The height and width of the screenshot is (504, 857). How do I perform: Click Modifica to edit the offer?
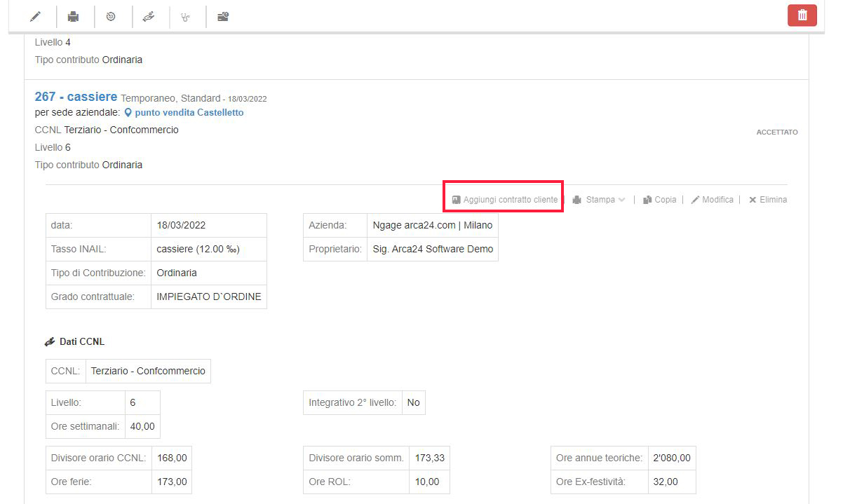717,200
